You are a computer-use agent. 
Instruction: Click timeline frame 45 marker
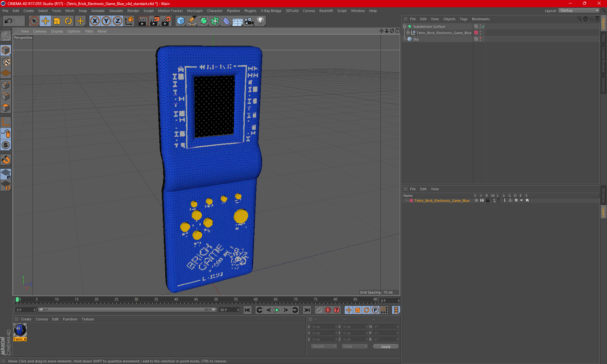(x=196, y=300)
